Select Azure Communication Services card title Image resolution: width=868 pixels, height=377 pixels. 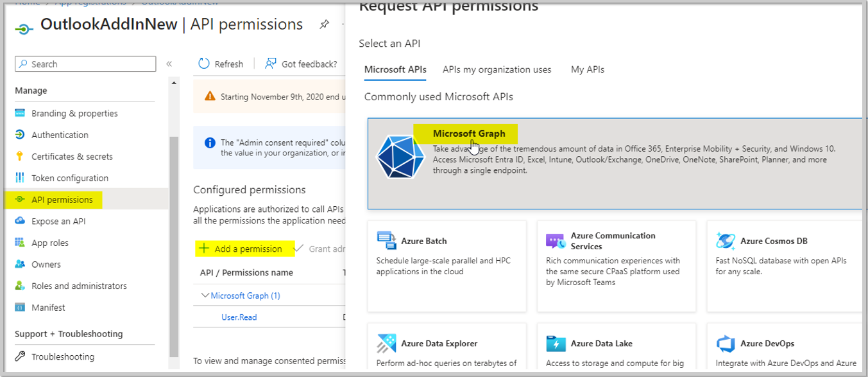point(613,241)
